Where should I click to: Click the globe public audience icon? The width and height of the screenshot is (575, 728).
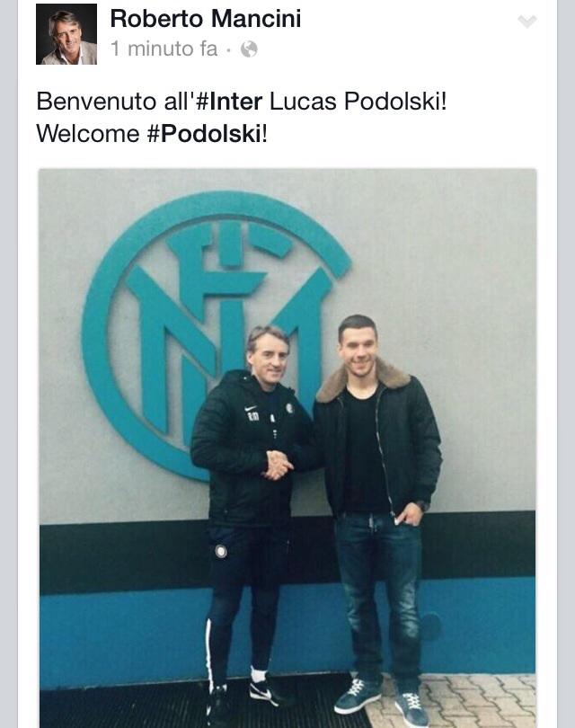(x=249, y=49)
